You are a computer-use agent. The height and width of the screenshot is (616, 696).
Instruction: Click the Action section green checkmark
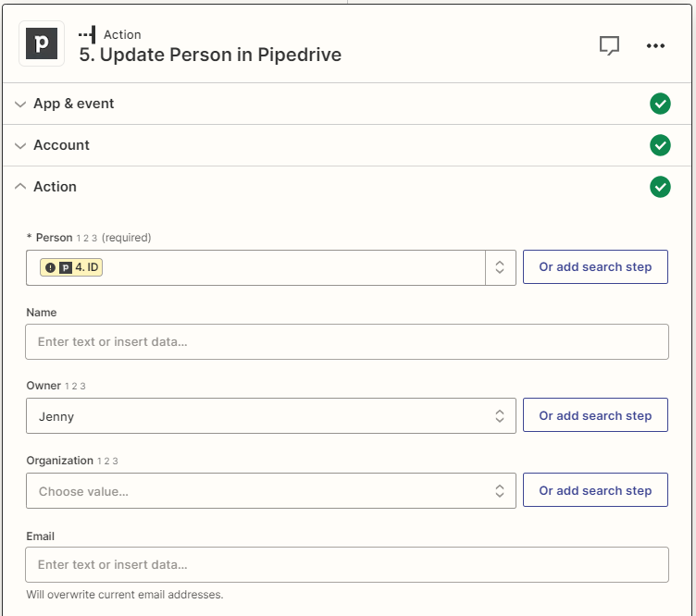pyautogui.click(x=660, y=187)
